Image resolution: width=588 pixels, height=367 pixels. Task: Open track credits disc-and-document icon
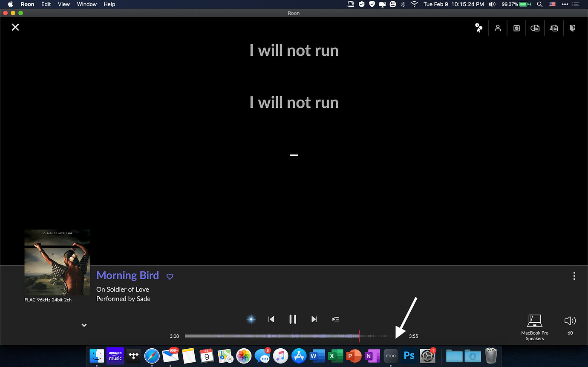pos(535,28)
